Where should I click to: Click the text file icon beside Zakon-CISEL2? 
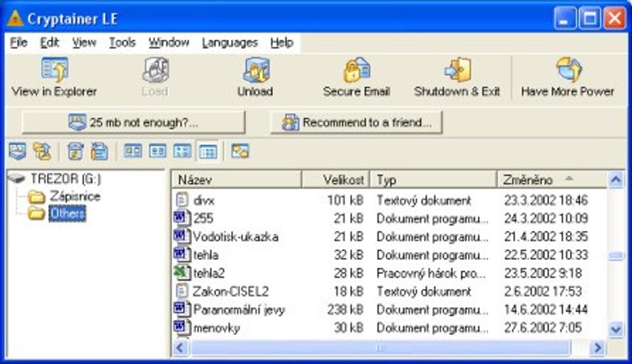tap(182, 291)
